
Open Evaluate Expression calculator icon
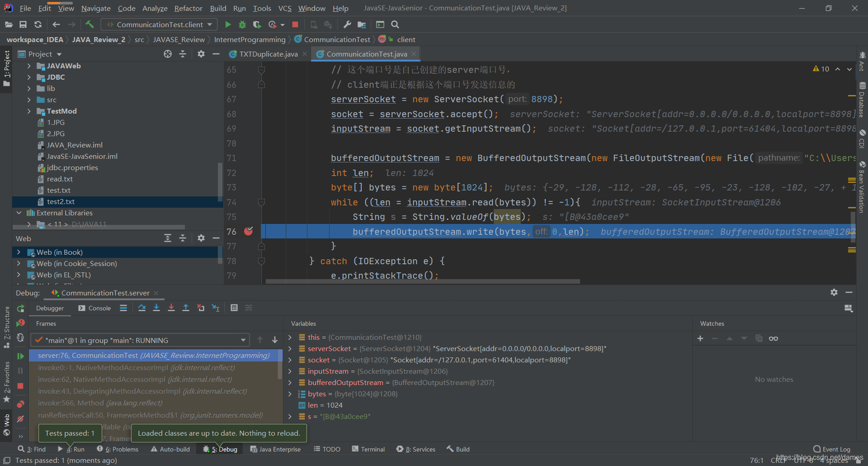(x=234, y=308)
